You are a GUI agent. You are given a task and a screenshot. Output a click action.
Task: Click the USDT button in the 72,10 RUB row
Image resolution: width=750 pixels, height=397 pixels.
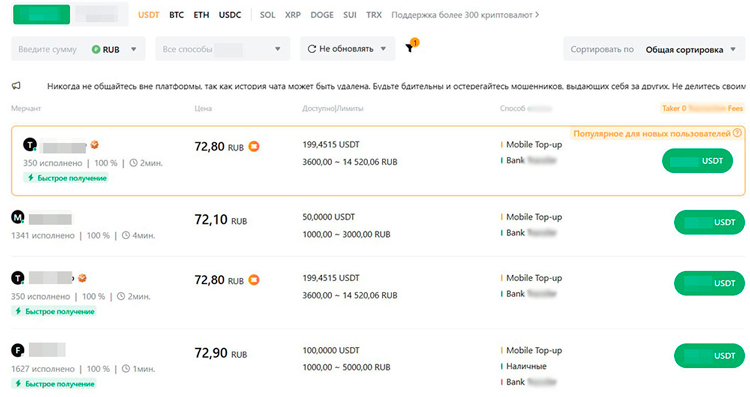[x=709, y=222]
